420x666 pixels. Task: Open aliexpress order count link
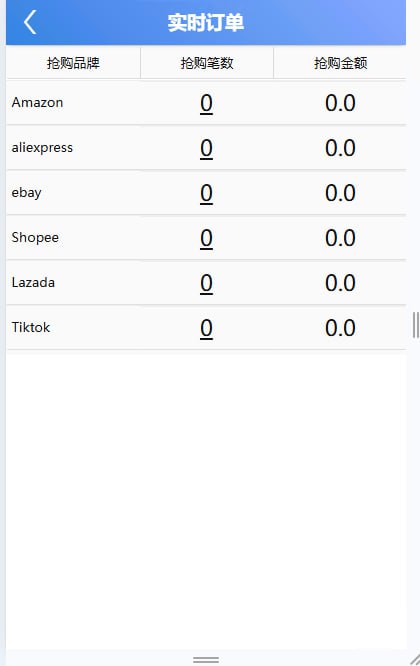pyautogui.click(x=206, y=148)
